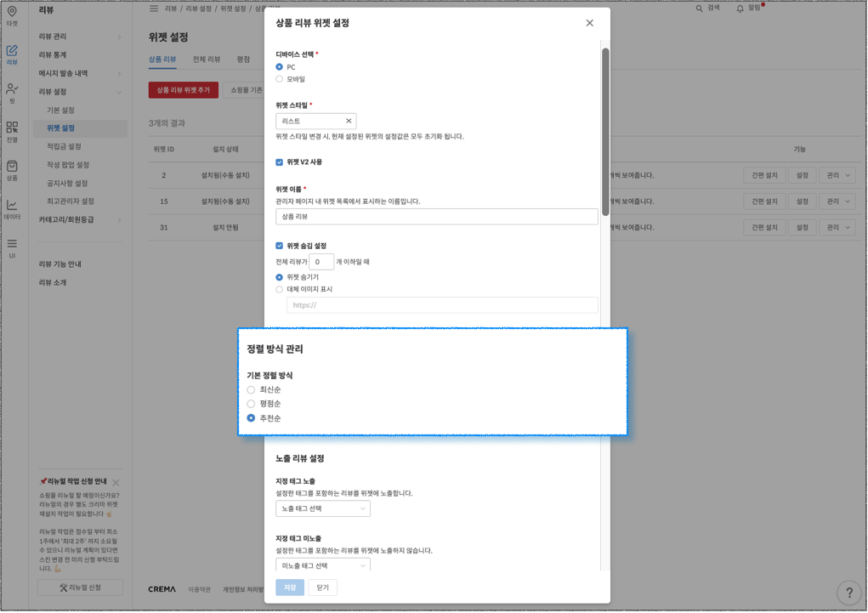The image size is (868, 613).
Task: Open the help question mark icon
Action: (x=848, y=593)
